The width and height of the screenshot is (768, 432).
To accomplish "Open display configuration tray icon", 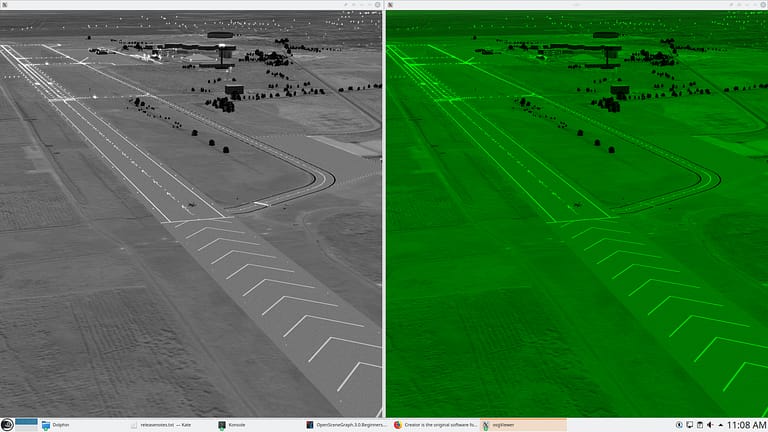I will click(689, 425).
